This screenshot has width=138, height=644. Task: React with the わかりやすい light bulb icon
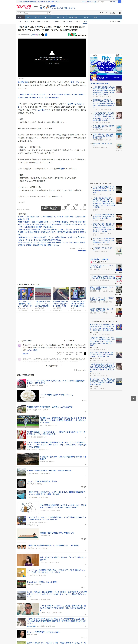coord(74,207)
